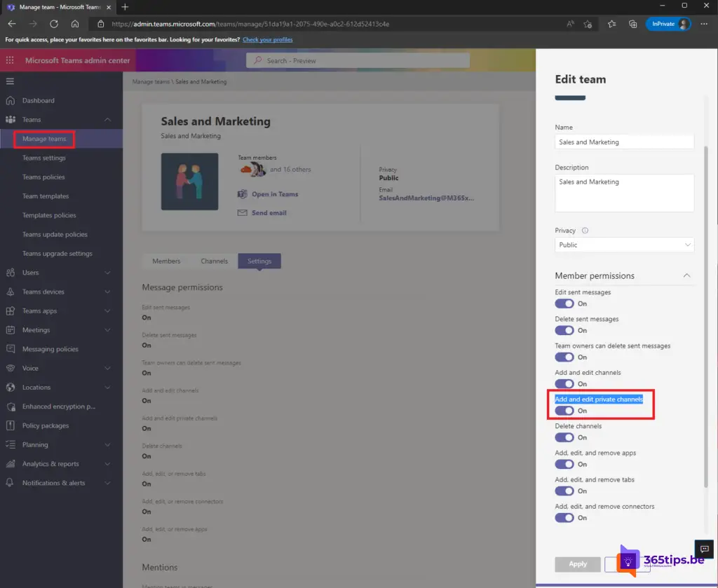Click the Description text area

(x=624, y=193)
